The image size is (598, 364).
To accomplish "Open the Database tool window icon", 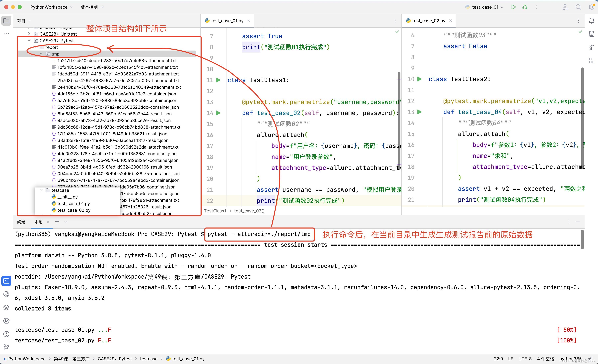I will pyautogui.click(x=592, y=34).
